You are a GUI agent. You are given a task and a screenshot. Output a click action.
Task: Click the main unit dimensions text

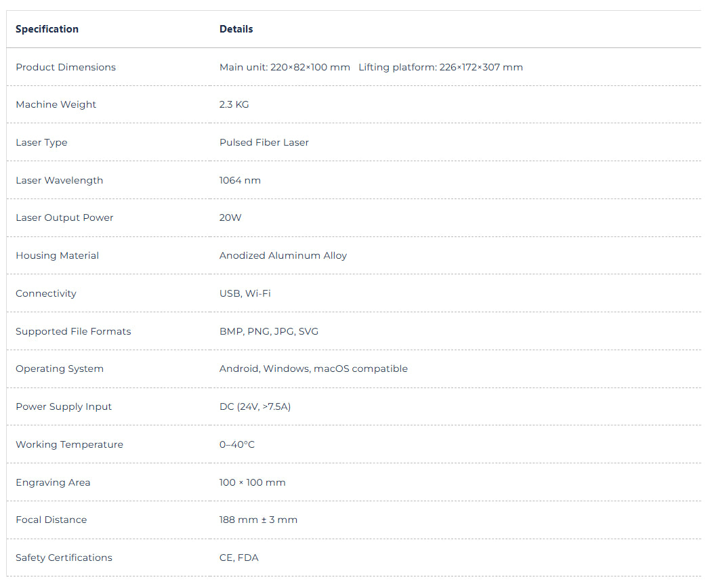tap(285, 67)
